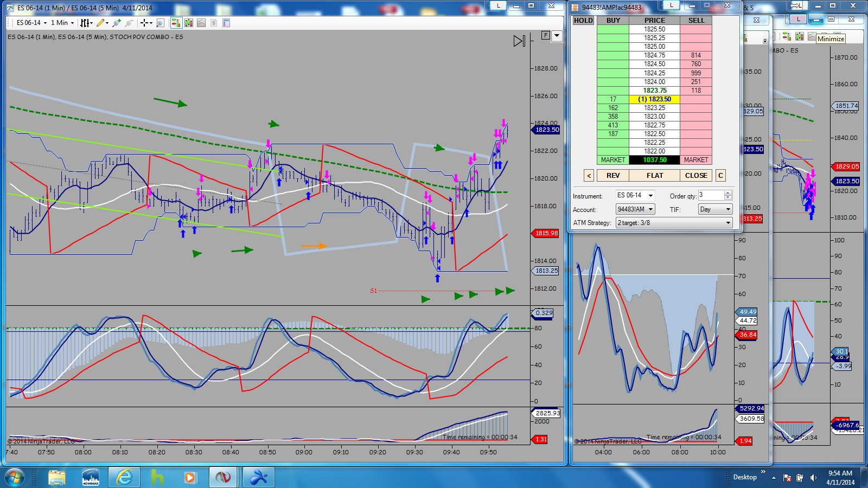Click the SELL column header
Screen dimensions: 868x488
click(x=696, y=21)
